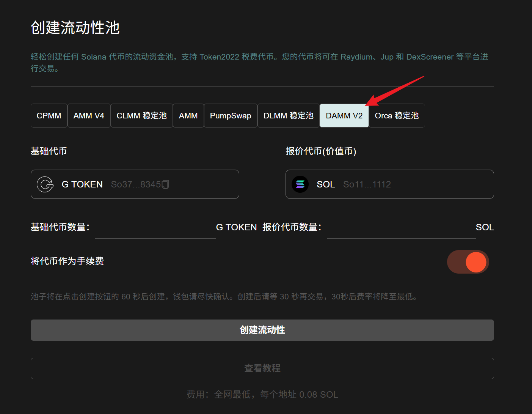532x414 pixels.
Task: Switch to the plain AMM tab
Action: point(188,116)
